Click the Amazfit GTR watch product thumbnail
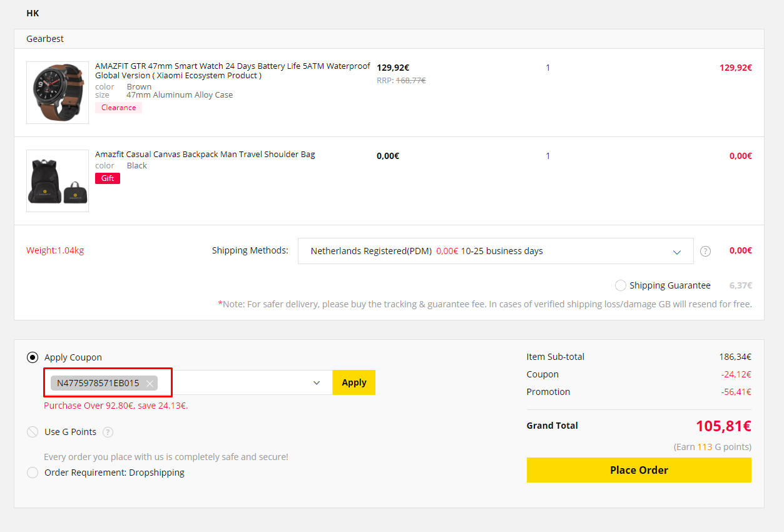784x532 pixels. (58, 93)
